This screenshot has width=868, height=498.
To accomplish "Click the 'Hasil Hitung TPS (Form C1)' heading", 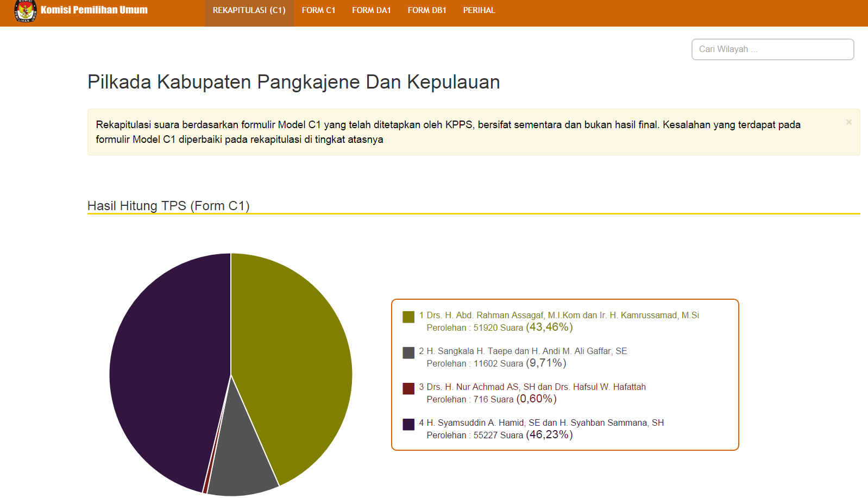I will click(168, 206).
